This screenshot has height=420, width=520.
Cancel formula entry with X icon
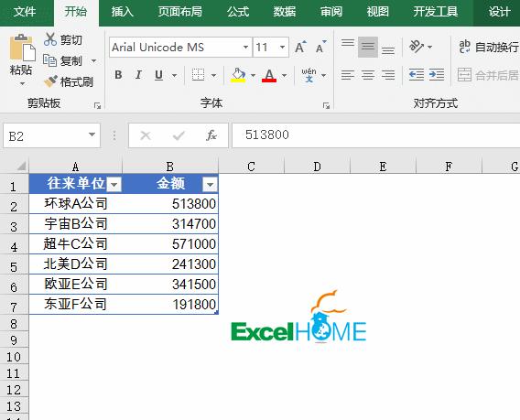click(x=146, y=135)
